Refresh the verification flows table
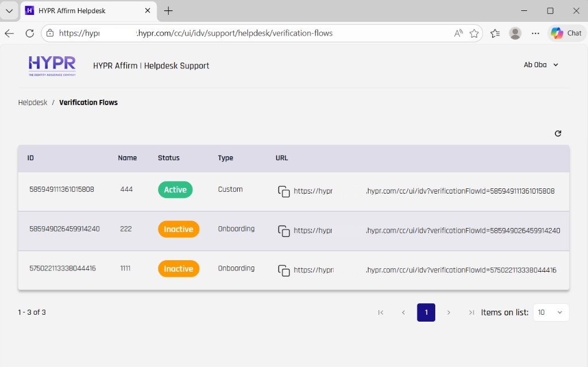 point(558,133)
